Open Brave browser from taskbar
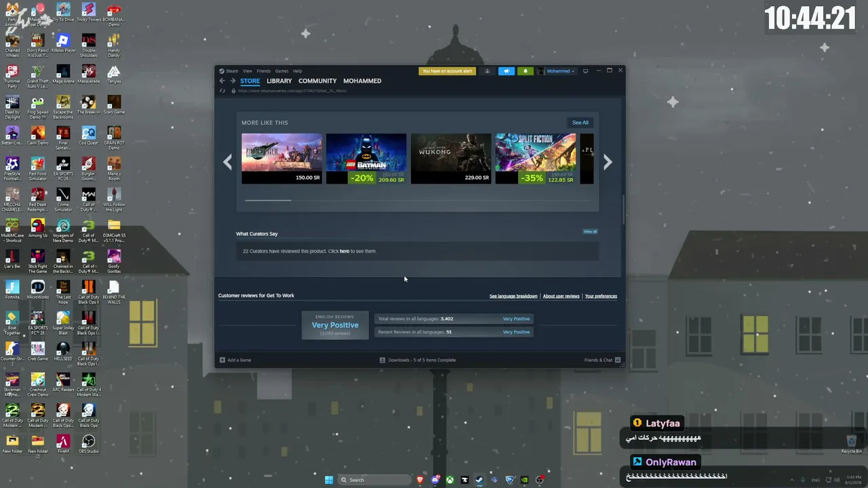The height and width of the screenshot is (488, 868). pos(420,480)
